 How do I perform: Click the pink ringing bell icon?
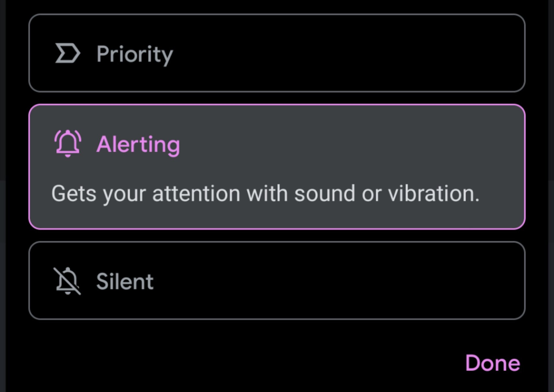68,144
